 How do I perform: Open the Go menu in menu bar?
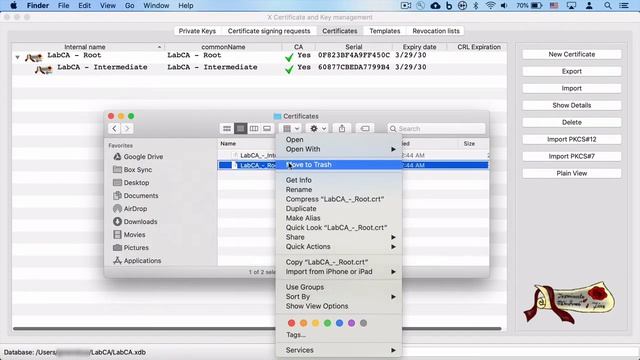point(129,5)
